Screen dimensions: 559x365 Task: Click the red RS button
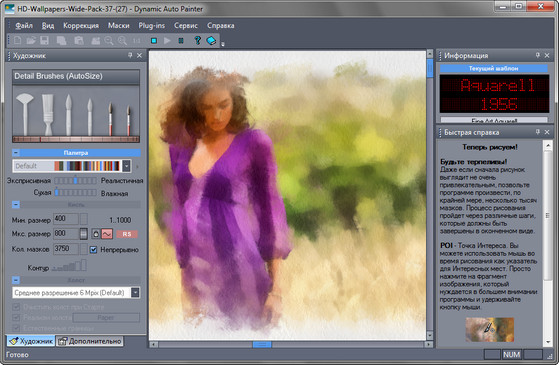point(127,234)
